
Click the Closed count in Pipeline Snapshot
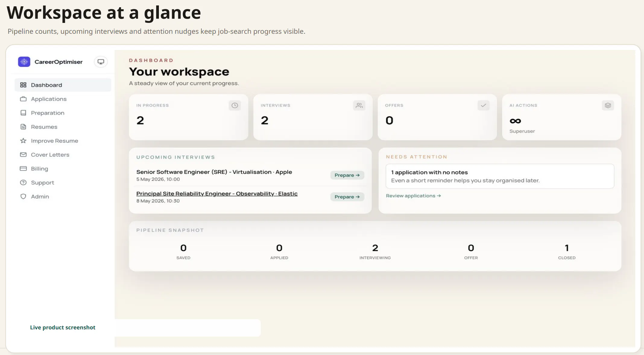click(567, 248)
